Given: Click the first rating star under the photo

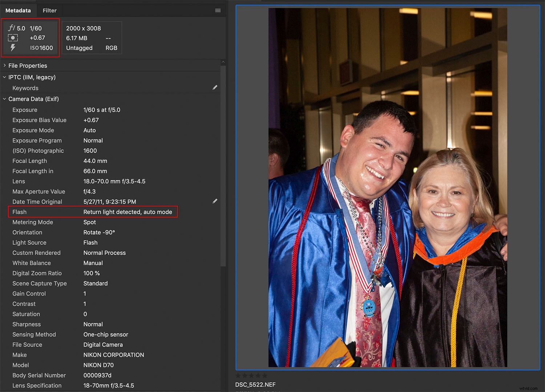Looking at the screenshot, I should click(238, 375).
